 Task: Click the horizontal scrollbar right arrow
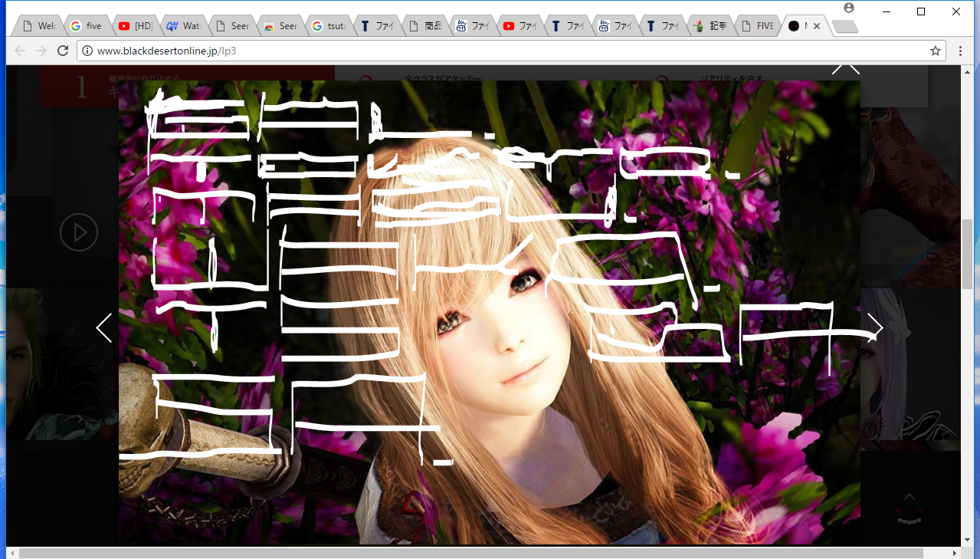[955, 553]
